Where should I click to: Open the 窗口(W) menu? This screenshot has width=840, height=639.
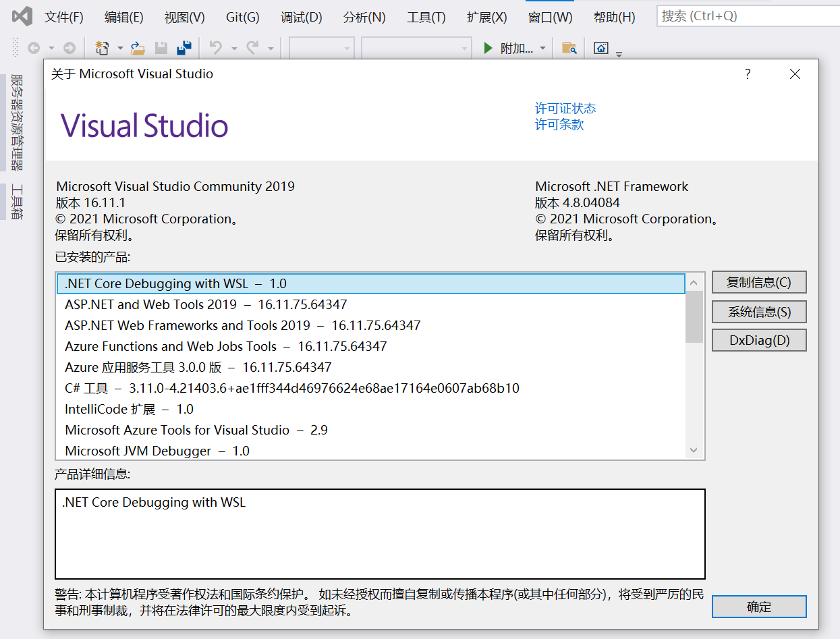[550, 17]
